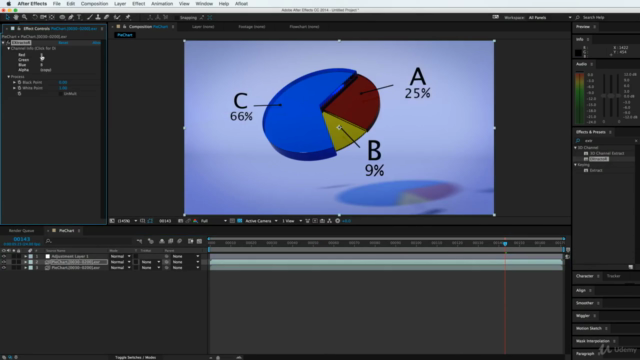Select the Zoom magnifier tool

24,17
